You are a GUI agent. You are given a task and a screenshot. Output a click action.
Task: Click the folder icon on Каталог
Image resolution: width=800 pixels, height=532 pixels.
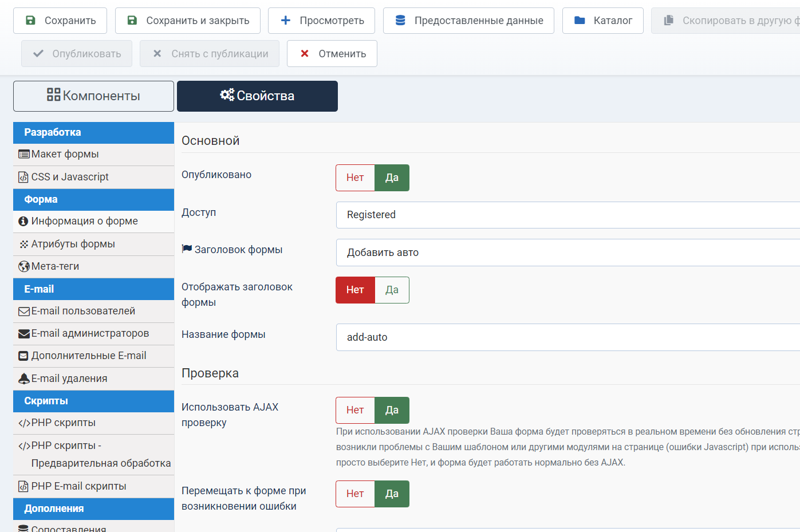tap(580, 21)
